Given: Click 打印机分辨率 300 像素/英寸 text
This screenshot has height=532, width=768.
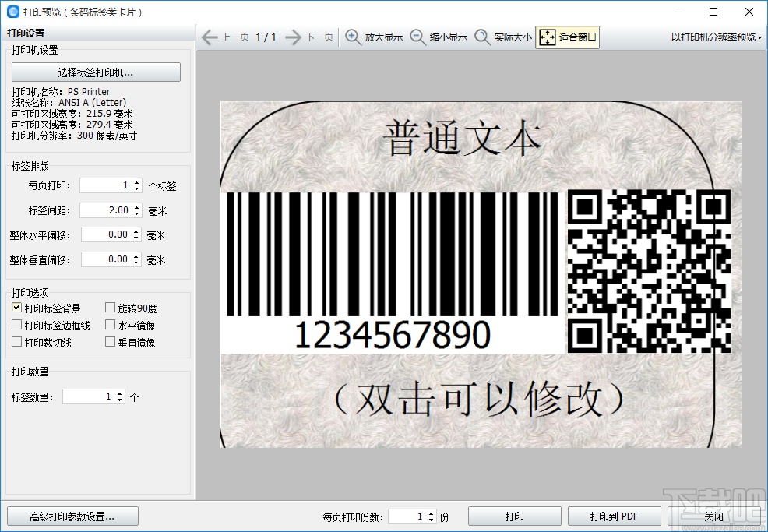Looking at the screenshot, I should click(75, 136).
